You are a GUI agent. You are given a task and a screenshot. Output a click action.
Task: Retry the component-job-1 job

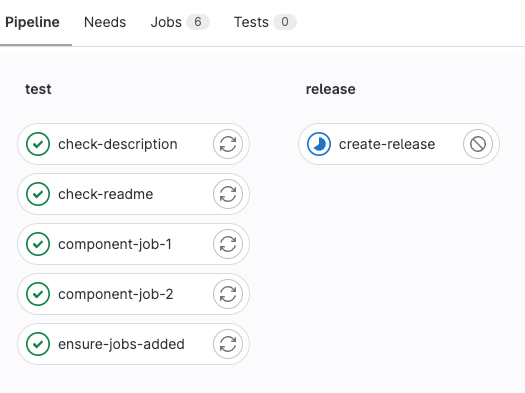click(x=228, y=244)
